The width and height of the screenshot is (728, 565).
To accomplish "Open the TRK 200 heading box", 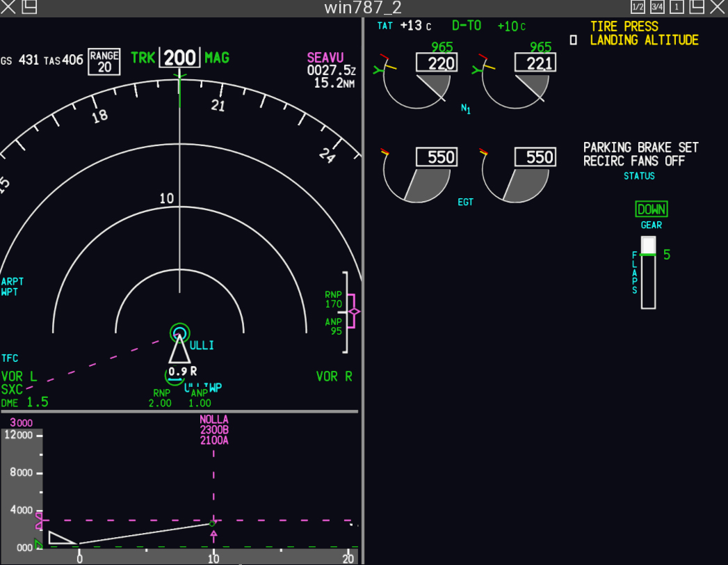I will click(178, 58).
